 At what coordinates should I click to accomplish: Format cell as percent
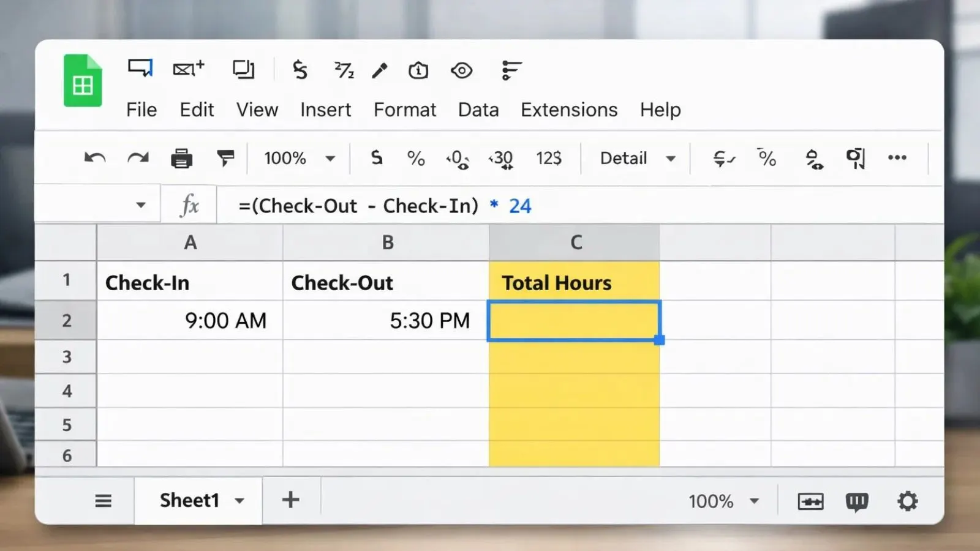(416, 159)
